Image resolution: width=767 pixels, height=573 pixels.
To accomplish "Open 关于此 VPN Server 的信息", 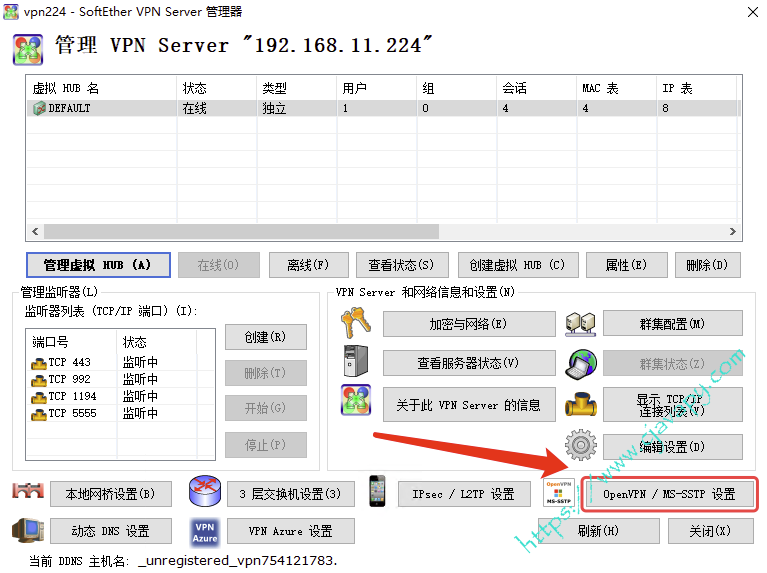I will click(x=469, y=405).
